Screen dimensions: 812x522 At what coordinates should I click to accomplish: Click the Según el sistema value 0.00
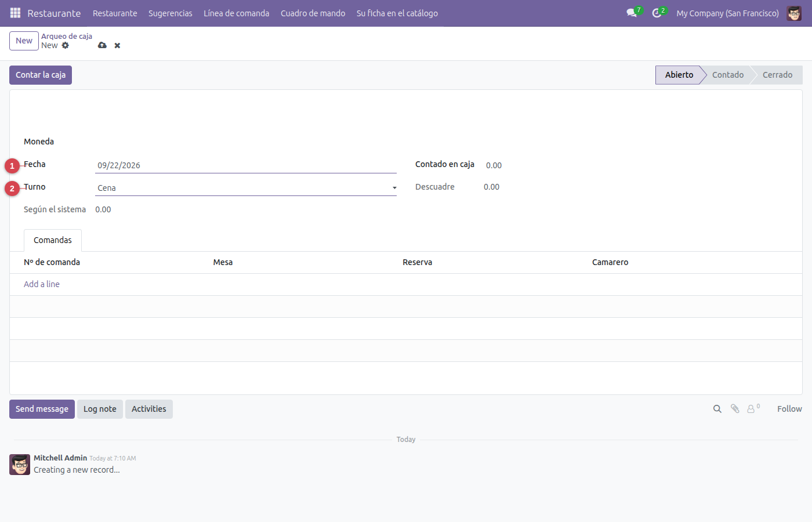[103, 209]
